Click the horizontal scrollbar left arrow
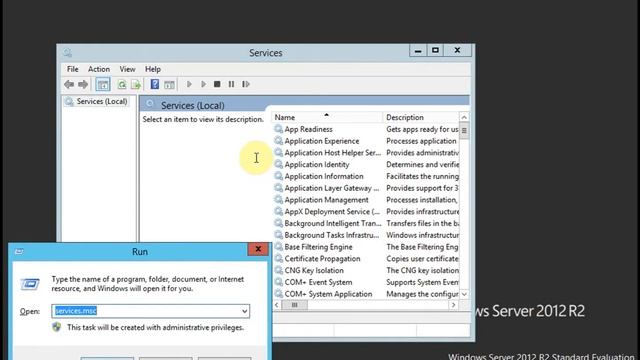The image size is (640, 360). click(x=277, y=305)
